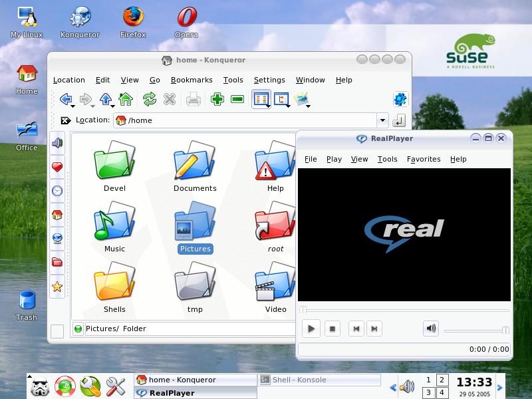Viewport: 532px width, 399px height.
Task: Expand the Icon View mode dropdown arrow
Action: tap(268, 106)
